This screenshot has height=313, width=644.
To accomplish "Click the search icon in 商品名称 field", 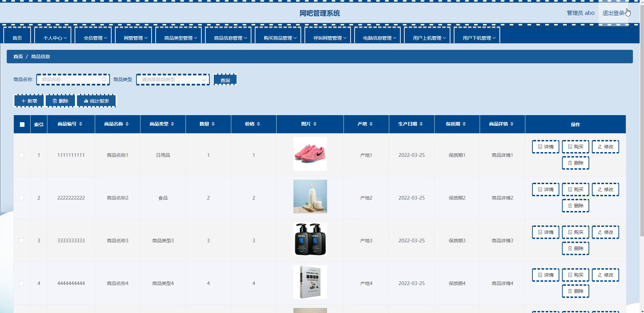I will click(x=104, y=79).
